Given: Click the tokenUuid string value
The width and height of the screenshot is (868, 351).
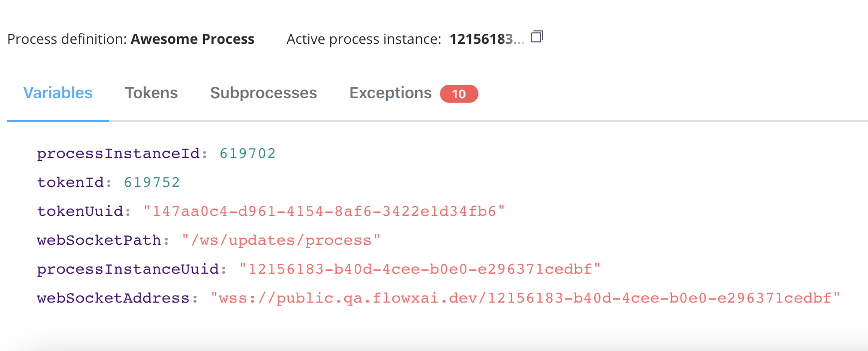Looking at the screenshot, I should [x=324, y=211].
